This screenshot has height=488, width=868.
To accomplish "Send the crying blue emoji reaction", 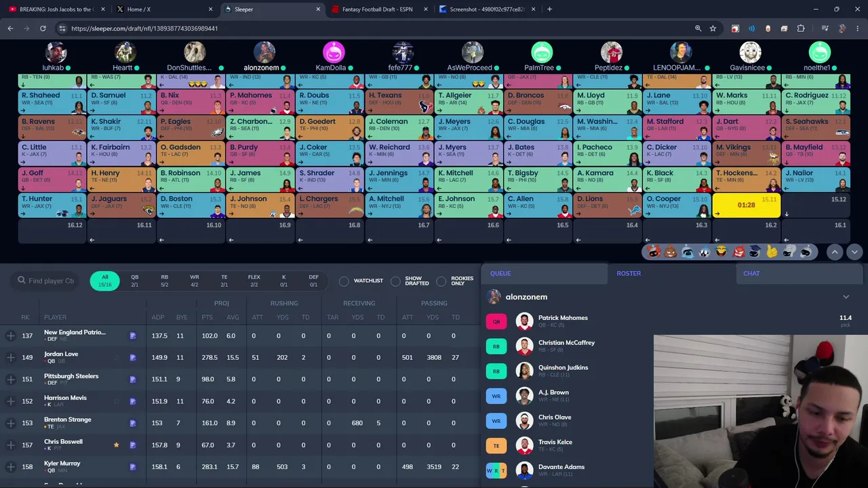I will tap(688, 252).
